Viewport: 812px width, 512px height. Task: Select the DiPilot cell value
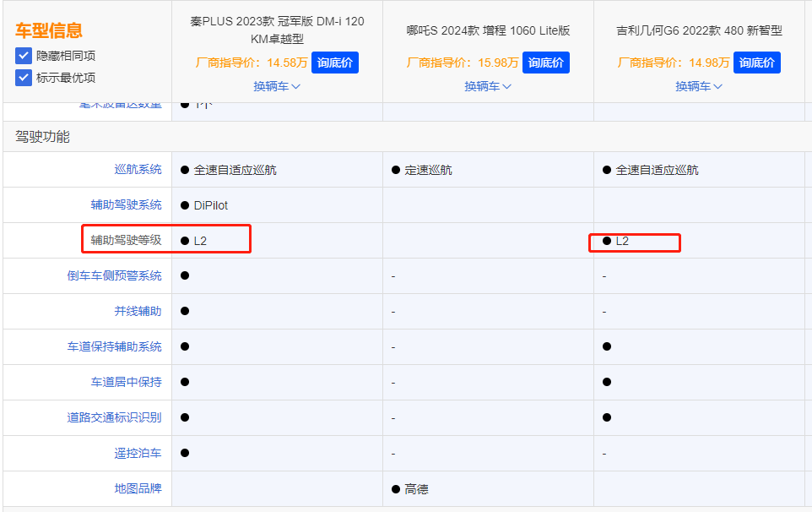[210, 205]
